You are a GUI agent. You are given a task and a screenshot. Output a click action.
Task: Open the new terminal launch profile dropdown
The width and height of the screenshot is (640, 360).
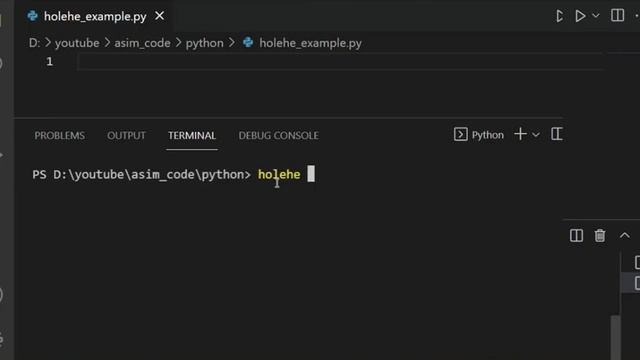coord(536,135)
